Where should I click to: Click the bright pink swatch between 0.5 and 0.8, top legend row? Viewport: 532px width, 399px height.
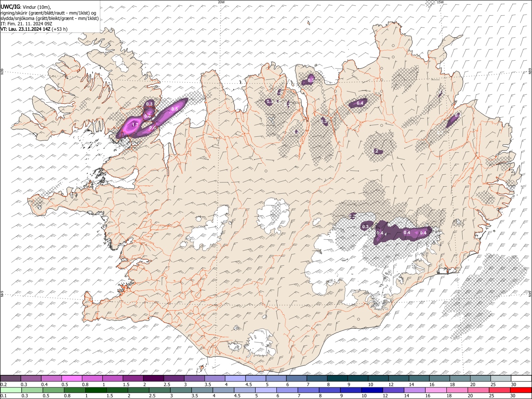tap(72, 379)
